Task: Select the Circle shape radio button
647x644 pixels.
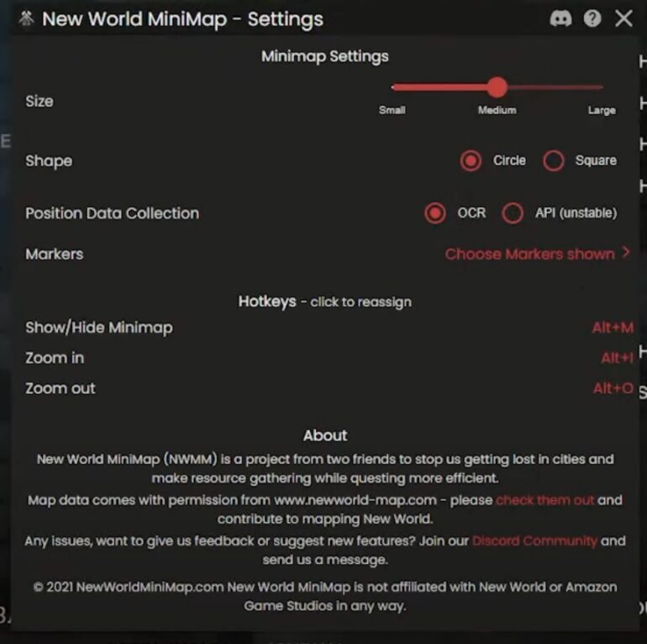Action: (x=471, y=161)
